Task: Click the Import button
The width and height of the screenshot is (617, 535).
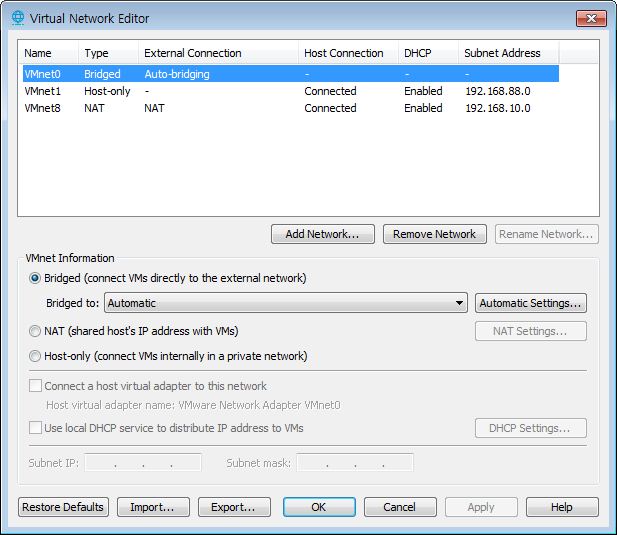Action: 153,507
